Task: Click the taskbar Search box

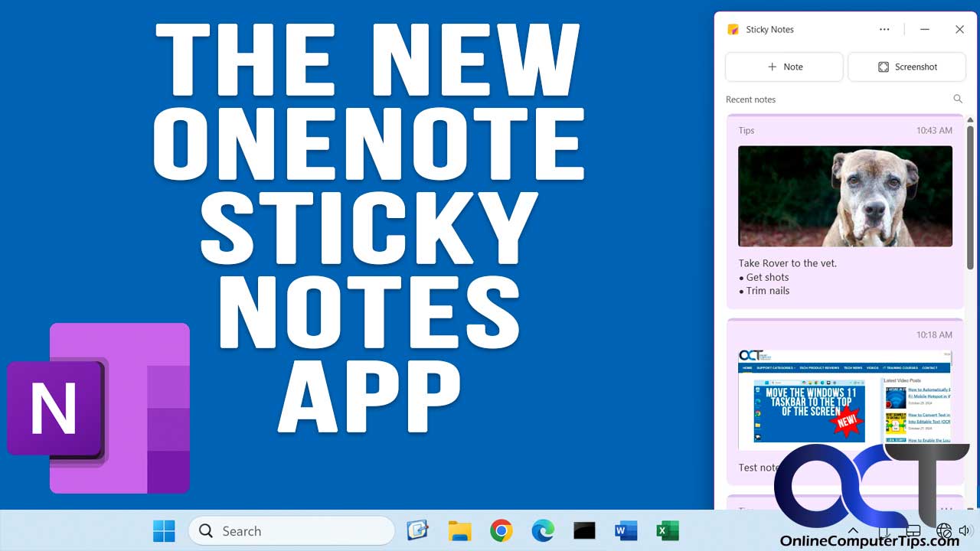Action: [292, 531]
